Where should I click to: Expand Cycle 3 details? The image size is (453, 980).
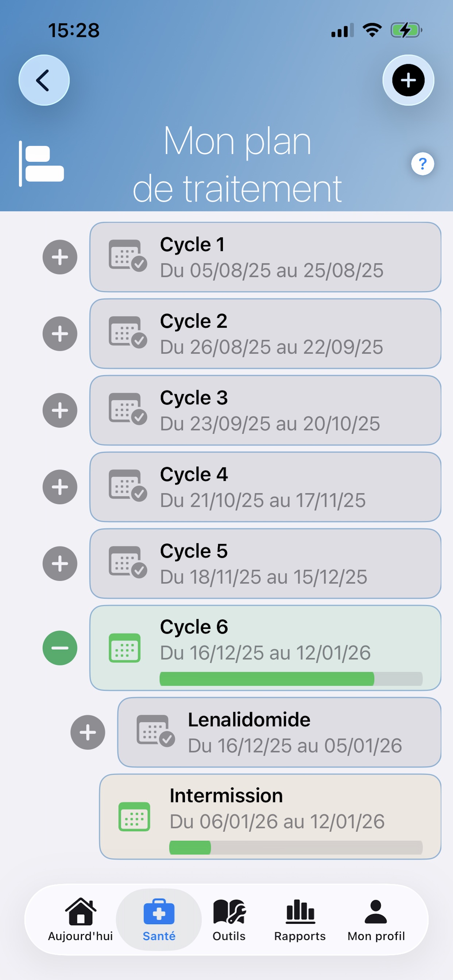[60, 410]
